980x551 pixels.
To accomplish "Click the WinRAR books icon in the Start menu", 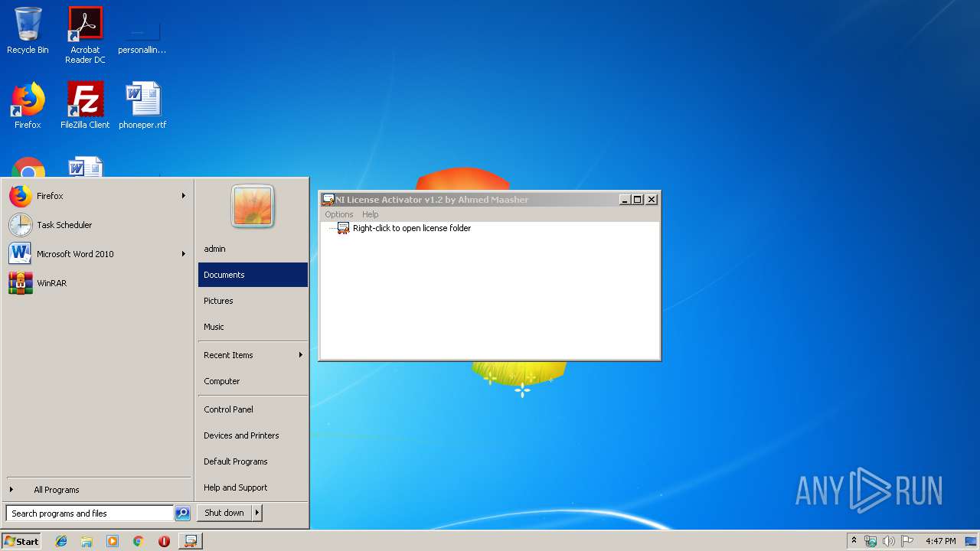I will click(21, 283).
